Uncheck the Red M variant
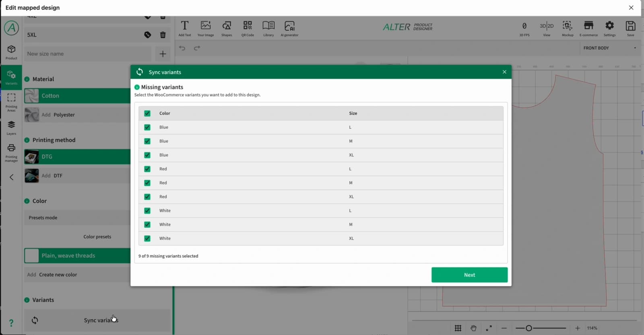 (147, 183)
